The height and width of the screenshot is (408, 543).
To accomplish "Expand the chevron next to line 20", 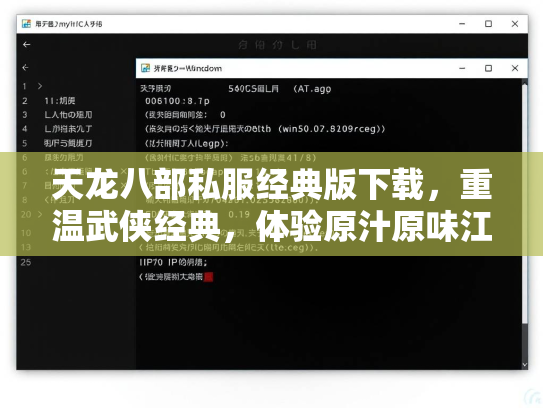I will (x=40, y=214).
